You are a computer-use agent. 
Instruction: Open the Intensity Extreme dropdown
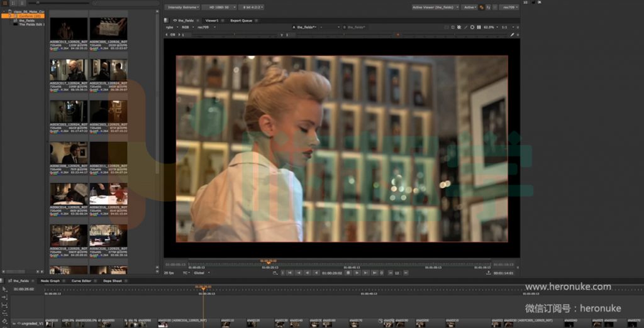[x=183, y=8]
